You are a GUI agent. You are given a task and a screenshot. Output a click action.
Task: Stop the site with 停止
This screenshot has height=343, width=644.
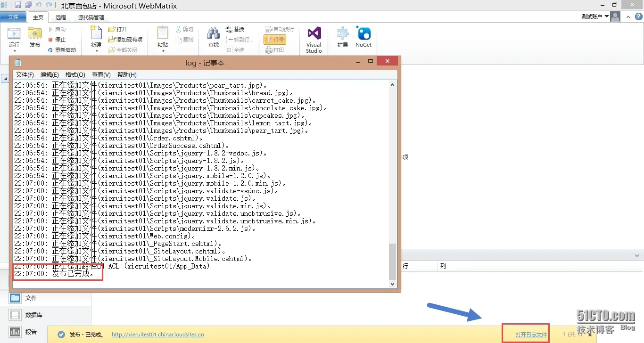(x=57, y=40)
